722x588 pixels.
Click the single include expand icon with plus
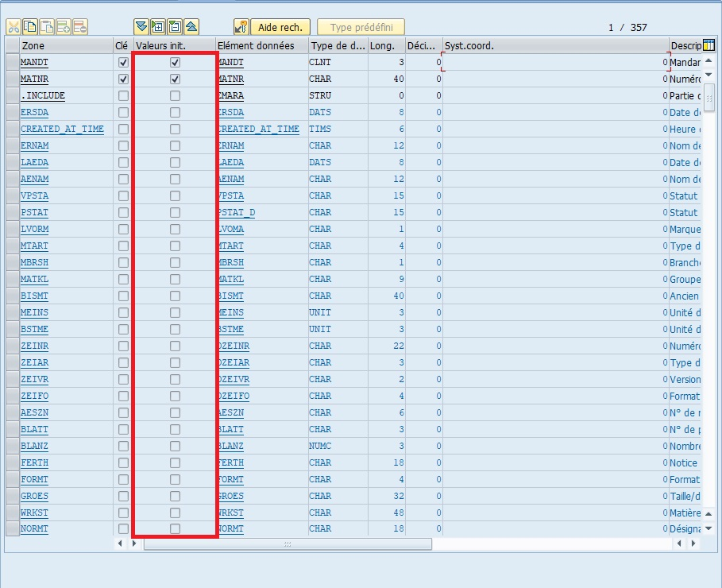[x=158, y=27]
